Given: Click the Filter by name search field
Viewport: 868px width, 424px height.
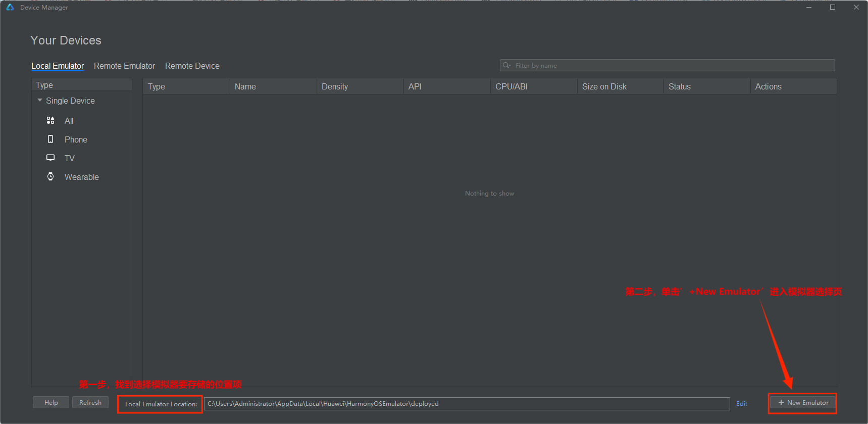Looking at the screenshot, I should click(x=672, y=65).
